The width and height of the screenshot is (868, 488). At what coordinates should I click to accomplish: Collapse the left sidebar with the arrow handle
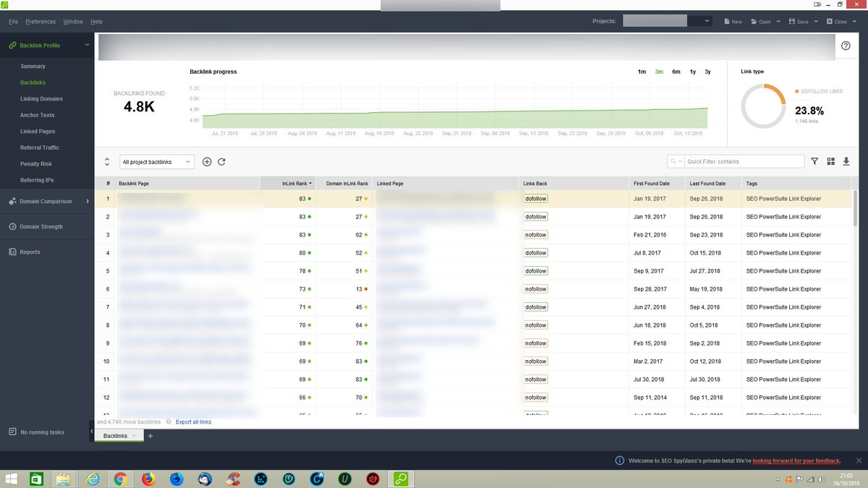(92, 432)
